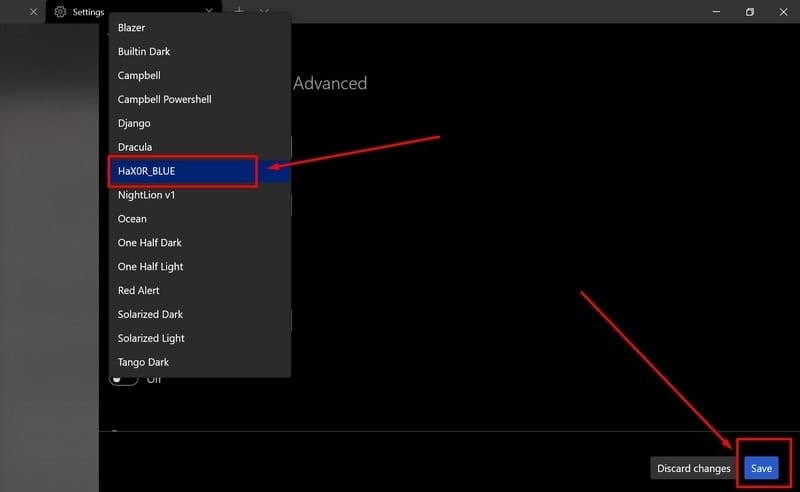Image resolution: width=800 pixels, height=492 pixels.
Task: Select Tango Dark color scheme
Action: (x=199, y=362)
